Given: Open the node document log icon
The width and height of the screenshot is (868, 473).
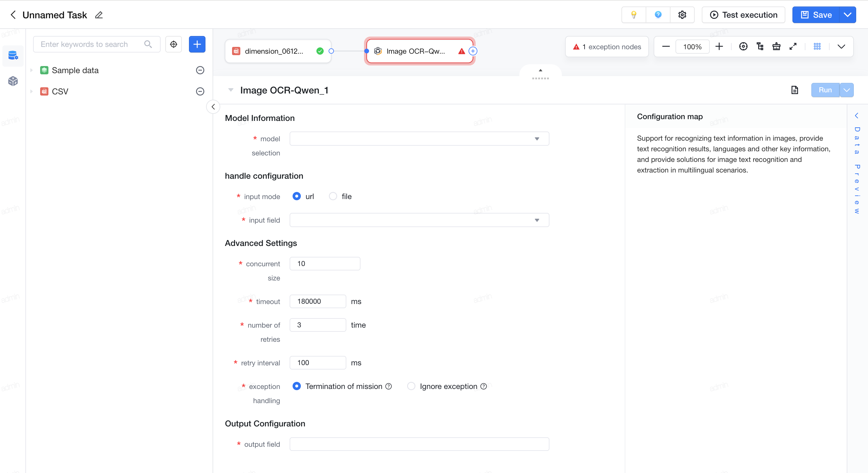Looking at the screenshot, I should (x=794, y=90).
